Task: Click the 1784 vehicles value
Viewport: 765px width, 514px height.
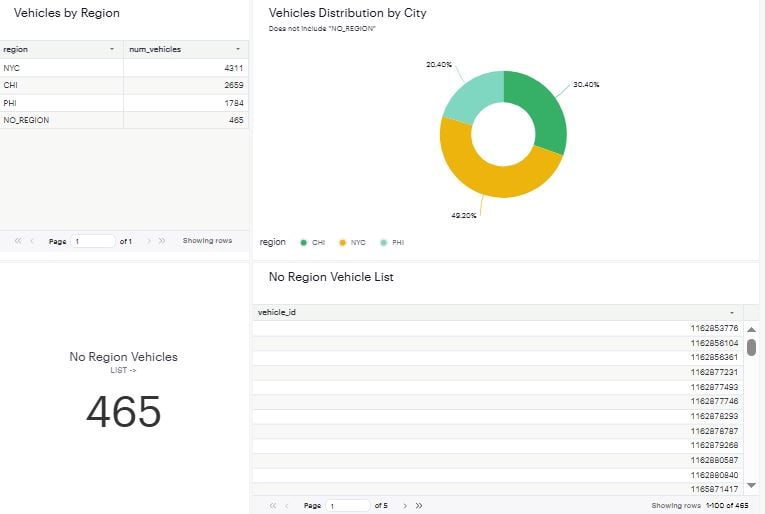Action: point(234,103)
